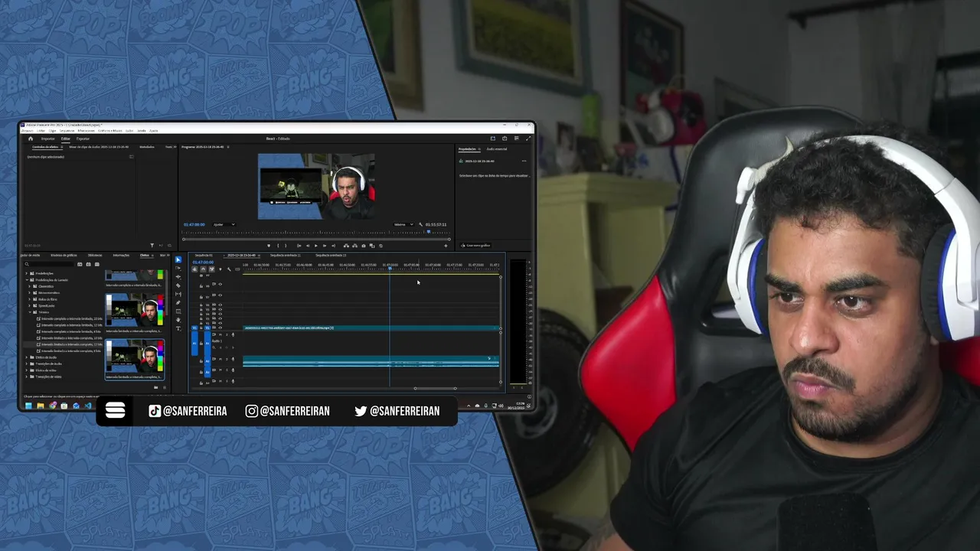
Task: Click the timeline add marker icon
Action: click(220, 269)
